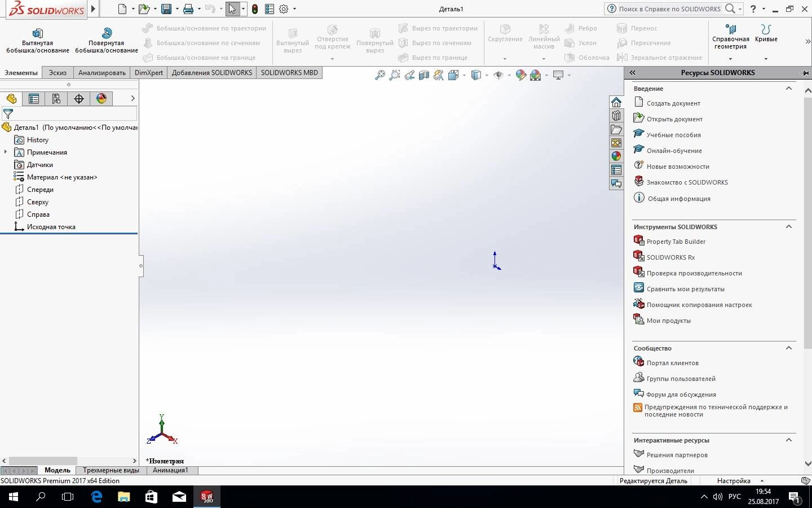
Task: Click the View Orientation cube icon
Action: (453, 75)
